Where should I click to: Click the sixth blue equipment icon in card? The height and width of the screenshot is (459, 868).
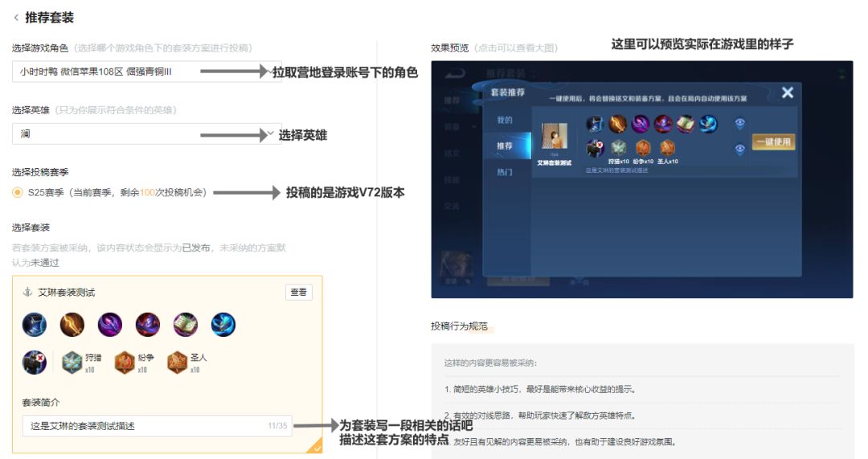[x=223, y=325]
